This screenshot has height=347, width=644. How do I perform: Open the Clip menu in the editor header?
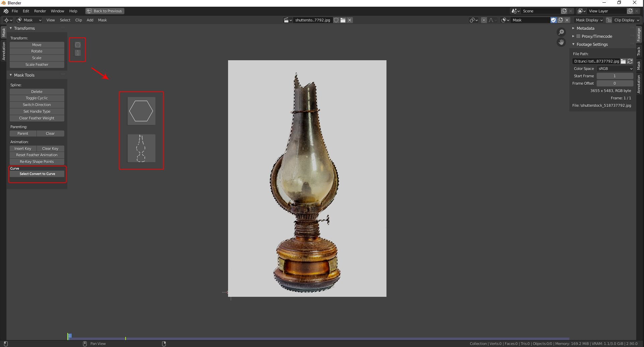point(78,20)
